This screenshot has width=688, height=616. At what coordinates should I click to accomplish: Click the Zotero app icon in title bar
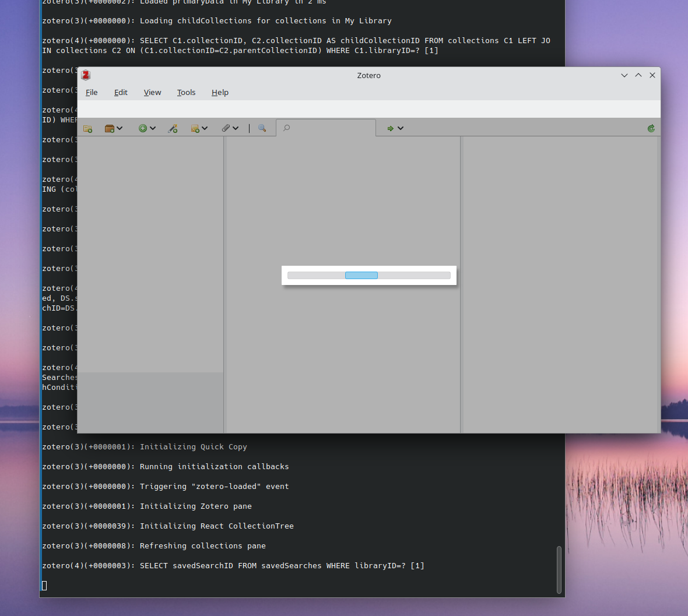pyautogui.click(x=86, y=75)
